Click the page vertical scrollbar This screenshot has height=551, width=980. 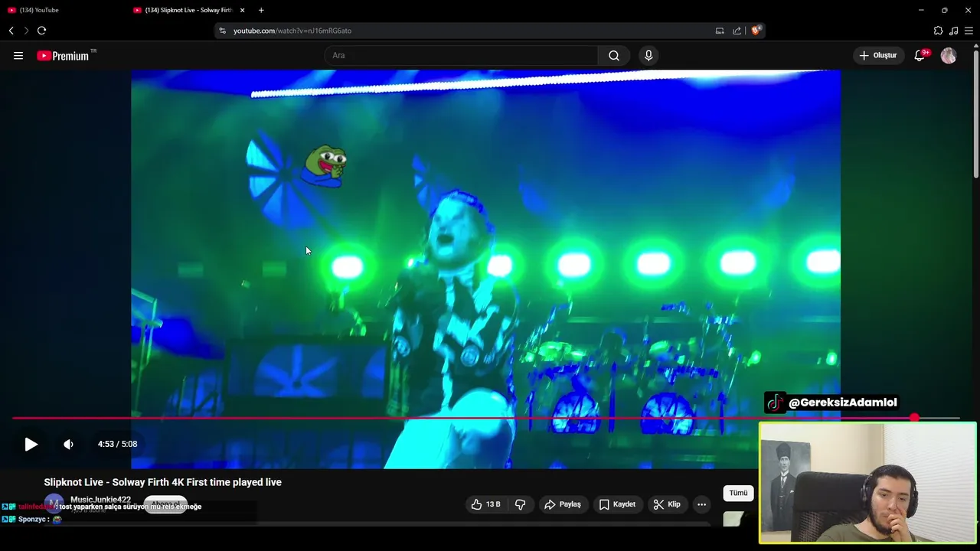tap(975, 113)
